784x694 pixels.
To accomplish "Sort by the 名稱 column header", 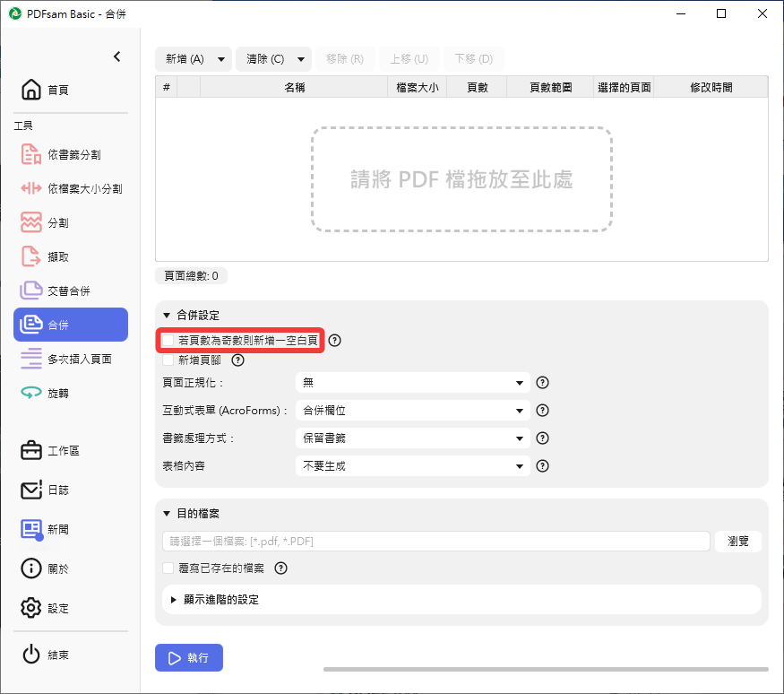I will point(294,88).
